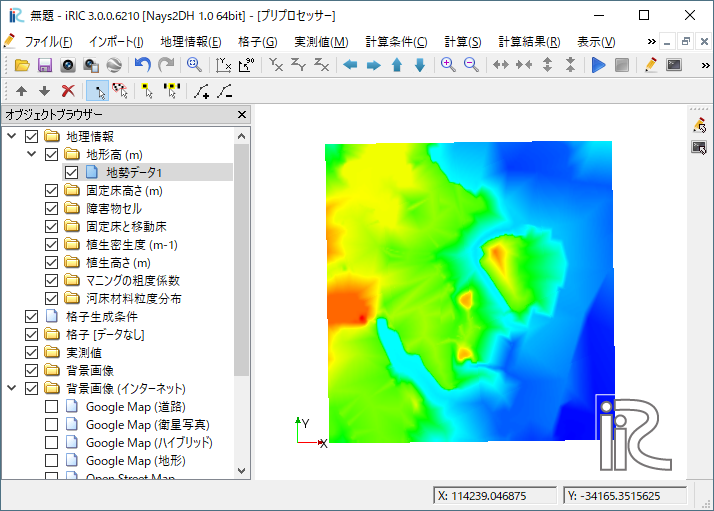Screen dimensions: 714x511
Task: Open the 表示(V) menu
Action: click(596, 42)
